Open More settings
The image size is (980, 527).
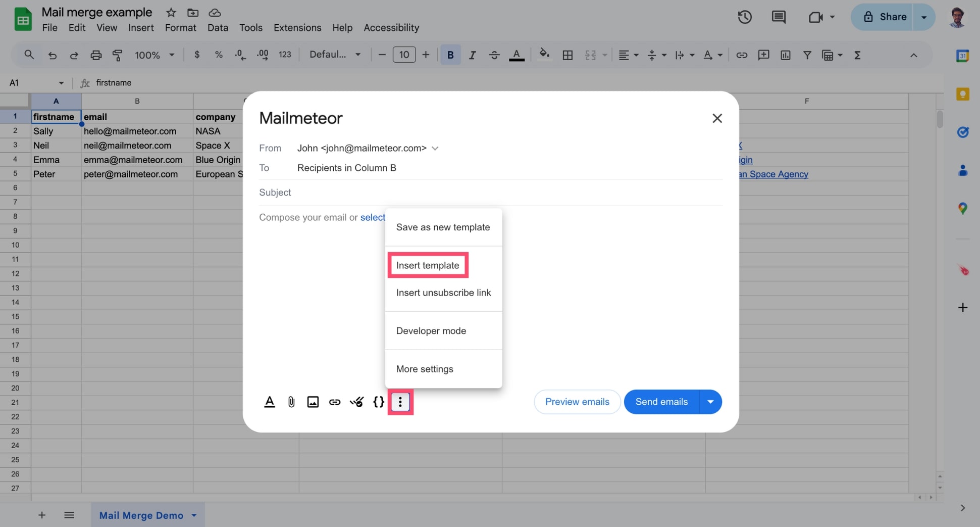(x=425, y=369)
